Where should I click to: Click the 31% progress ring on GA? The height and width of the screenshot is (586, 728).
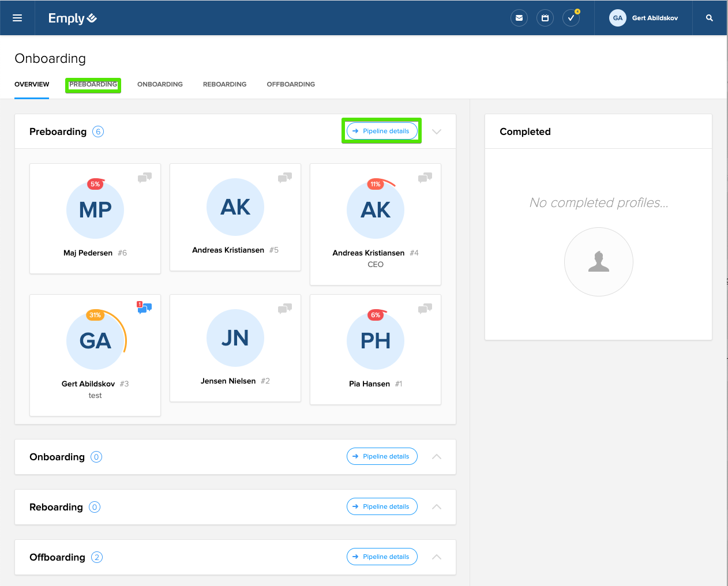tap(95, 315)
